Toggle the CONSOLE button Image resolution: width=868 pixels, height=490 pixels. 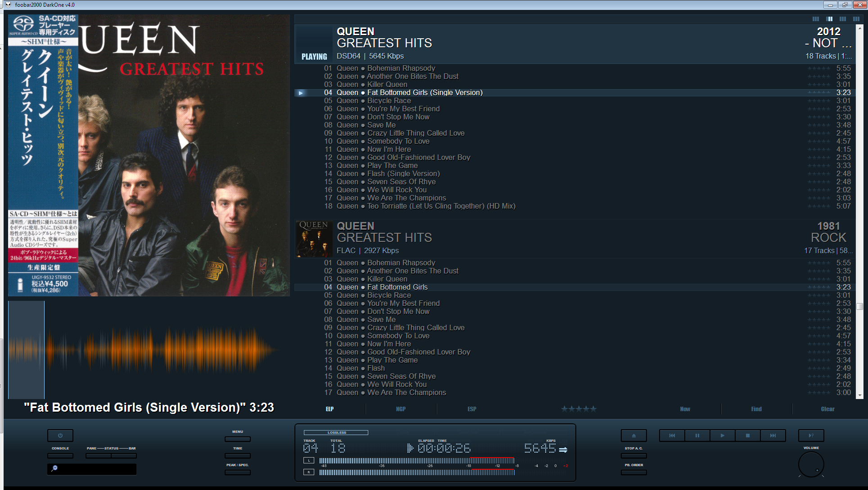click(60, 456)
